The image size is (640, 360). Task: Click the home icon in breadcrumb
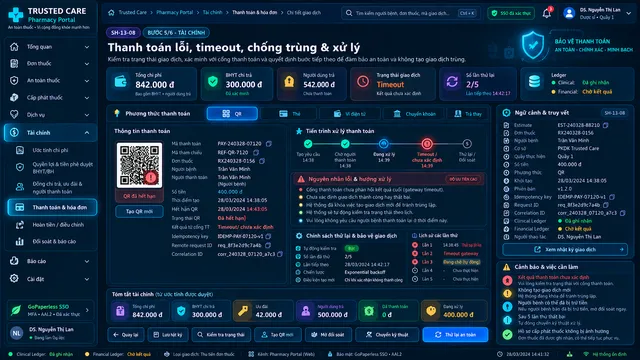tap(111, 13)
